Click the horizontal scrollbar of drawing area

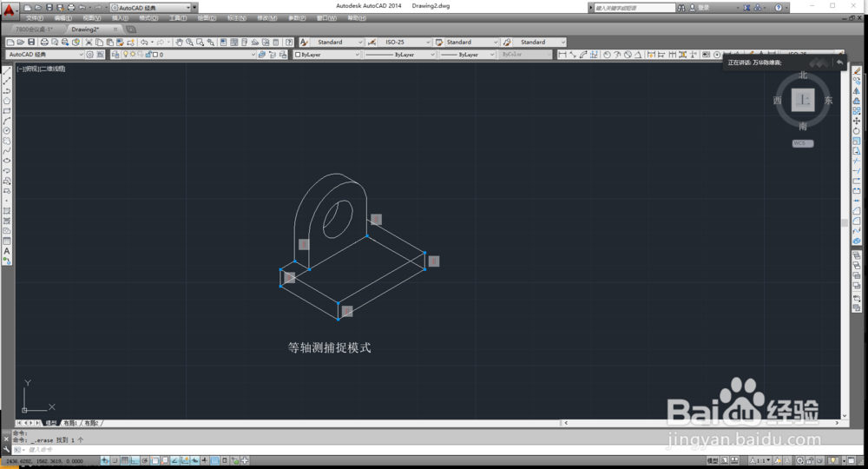(x=701, y=423)
